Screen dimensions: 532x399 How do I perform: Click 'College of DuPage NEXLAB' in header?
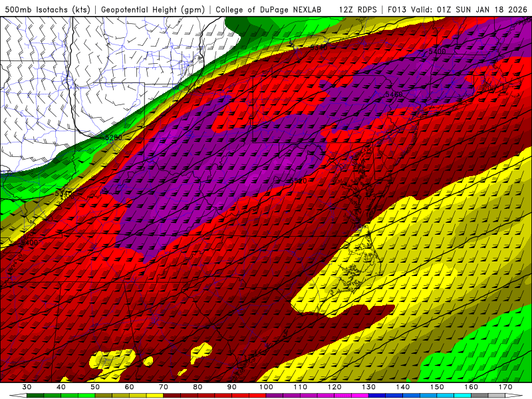[x=269, y=10]
